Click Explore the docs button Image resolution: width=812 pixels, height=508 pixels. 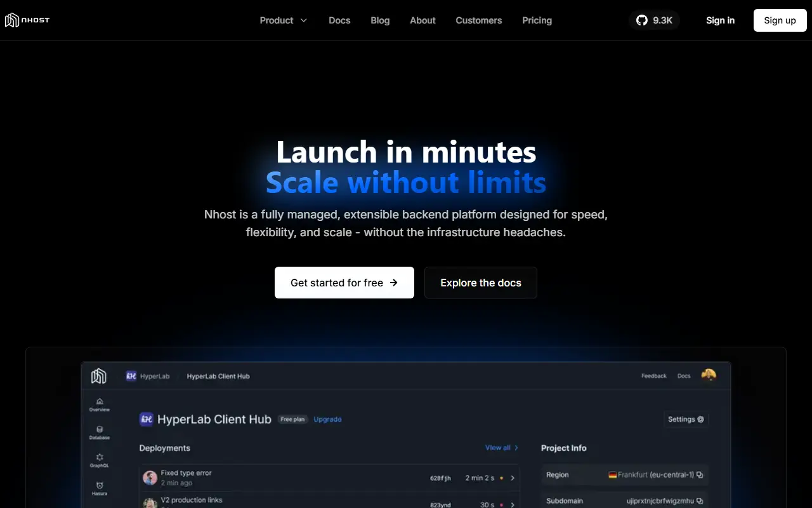[481, 283]
